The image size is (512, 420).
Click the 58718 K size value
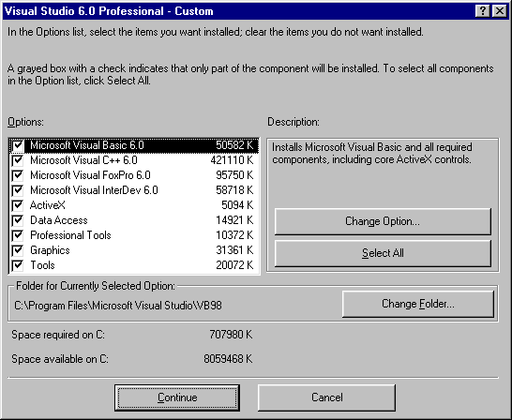[234, 190]
